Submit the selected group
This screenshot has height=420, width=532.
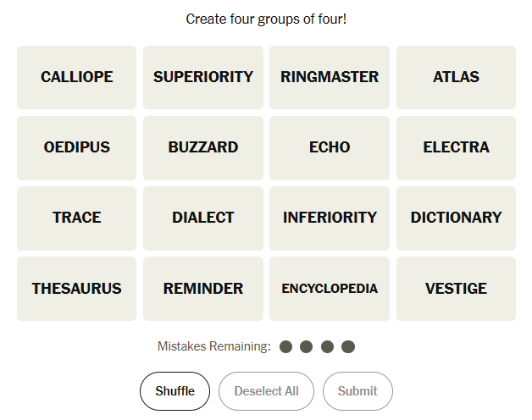pos(357,391)
